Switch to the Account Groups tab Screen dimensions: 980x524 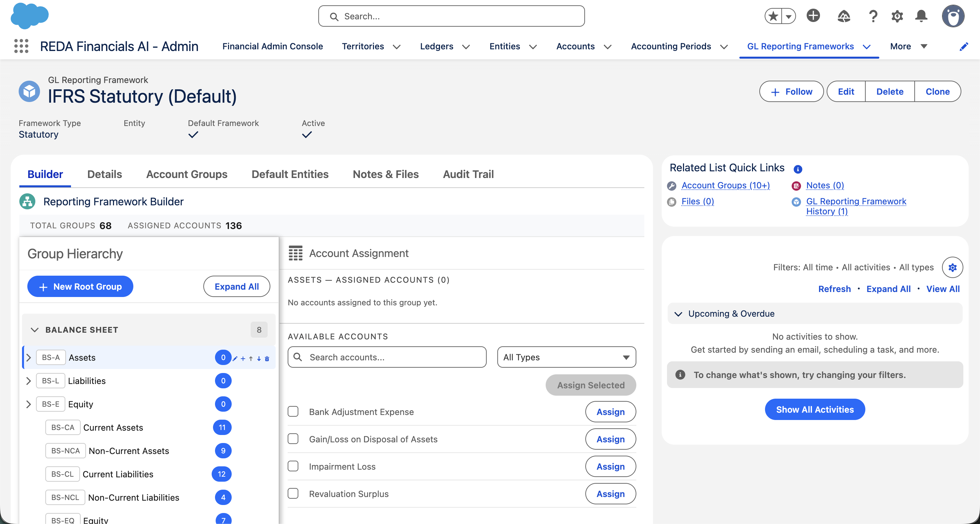click(187, 174)
